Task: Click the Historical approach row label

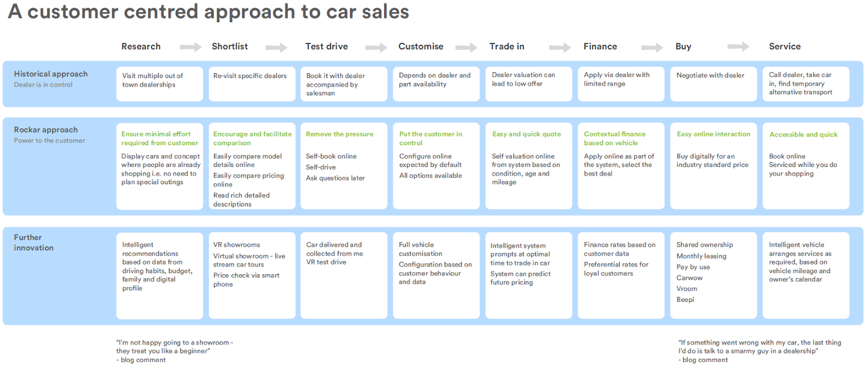Action: coord(51,74)
